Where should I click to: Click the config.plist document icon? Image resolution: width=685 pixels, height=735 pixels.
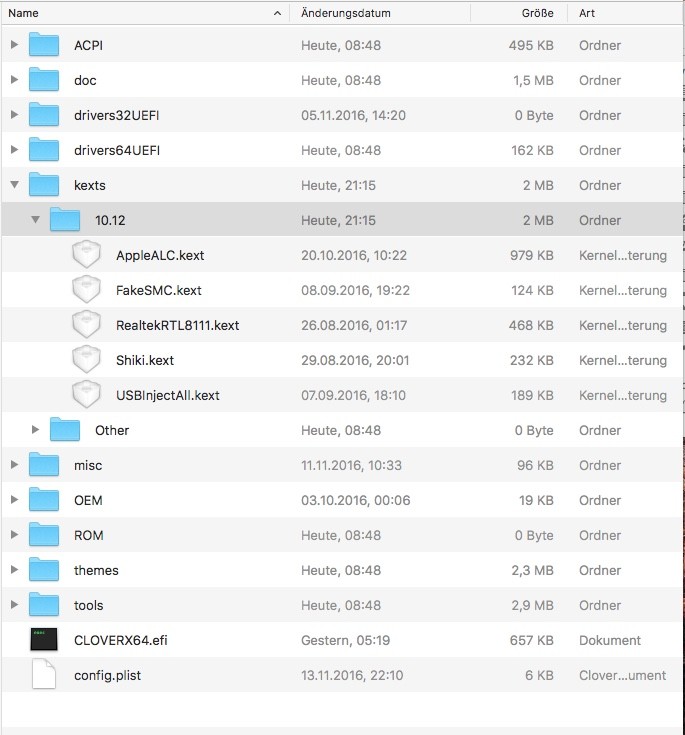[x=45, y=676]
